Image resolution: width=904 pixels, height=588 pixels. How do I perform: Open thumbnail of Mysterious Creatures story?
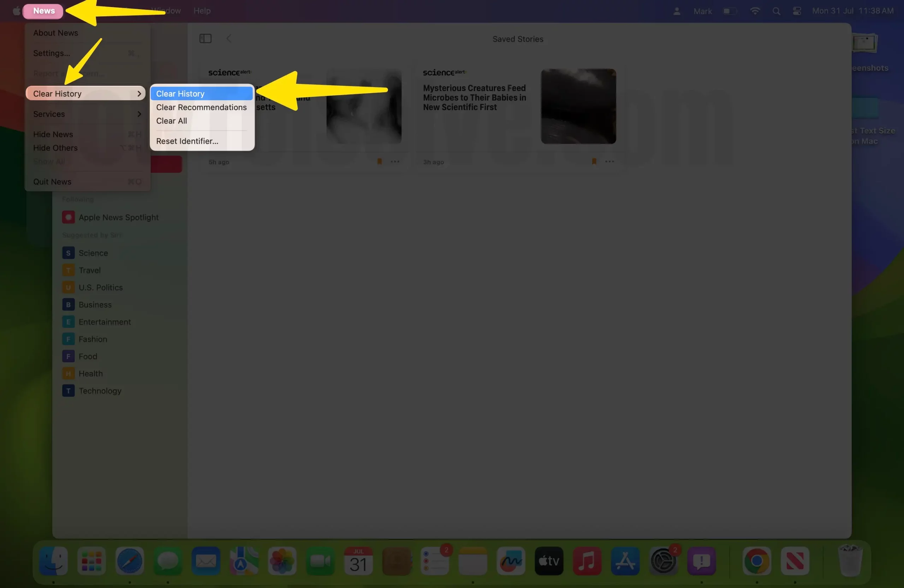(578, 106)
